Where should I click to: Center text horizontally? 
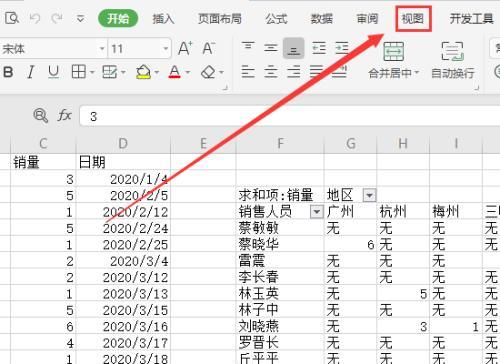coord(271,72)
